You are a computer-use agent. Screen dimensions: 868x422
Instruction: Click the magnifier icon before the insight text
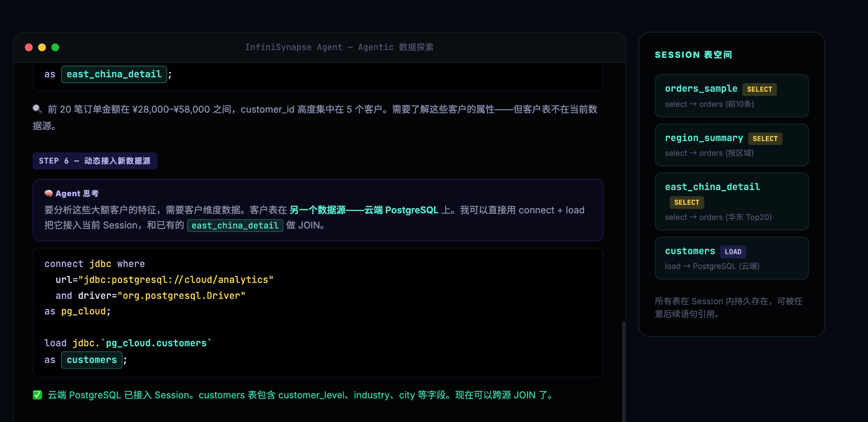click(37, 108)
